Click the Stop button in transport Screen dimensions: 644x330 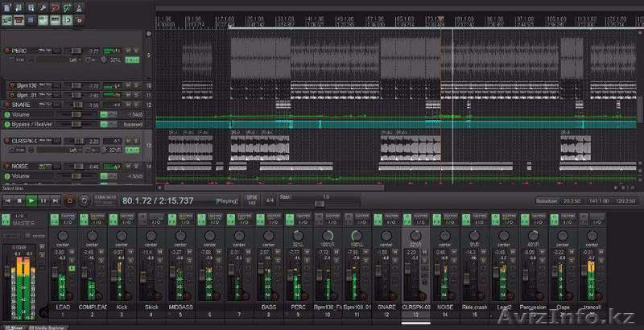coord(19,200)
